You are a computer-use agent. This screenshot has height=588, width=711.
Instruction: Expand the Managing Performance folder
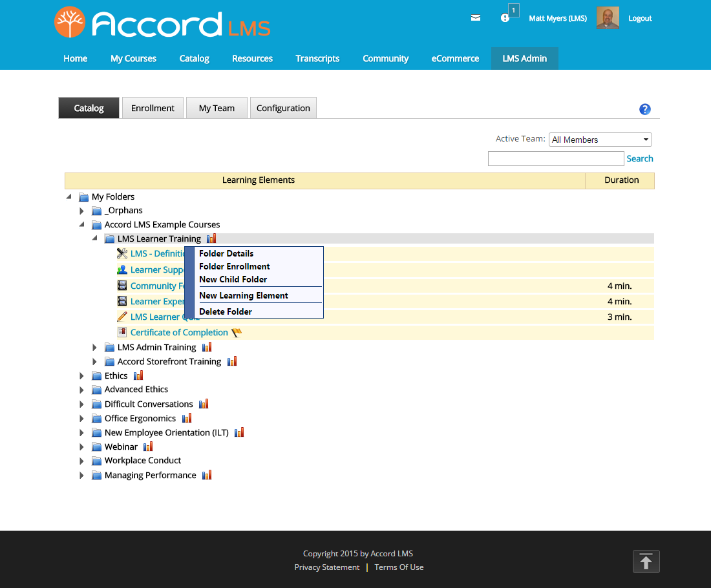(x=81, y=475)
